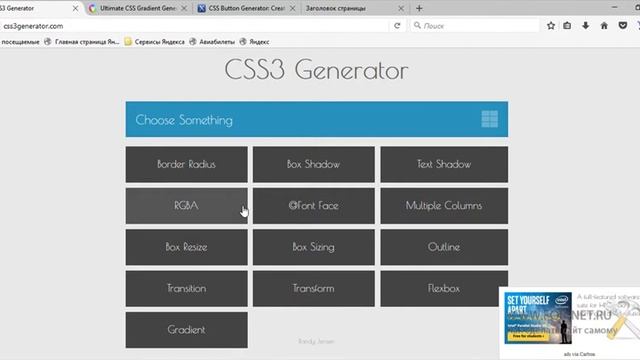
Task: Open the Text Shadow generator
Action: (444, 164)
